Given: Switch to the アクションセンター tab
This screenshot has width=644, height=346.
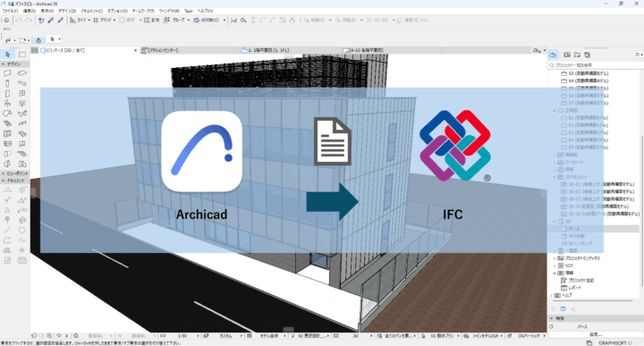Looking at the screenshot, I should point(160,50).
